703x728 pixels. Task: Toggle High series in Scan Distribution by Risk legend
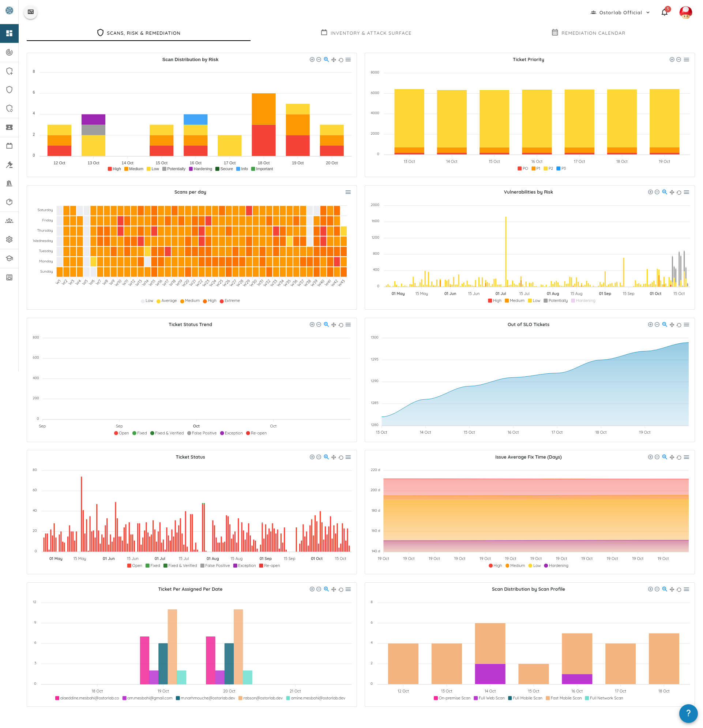point(114,169)
